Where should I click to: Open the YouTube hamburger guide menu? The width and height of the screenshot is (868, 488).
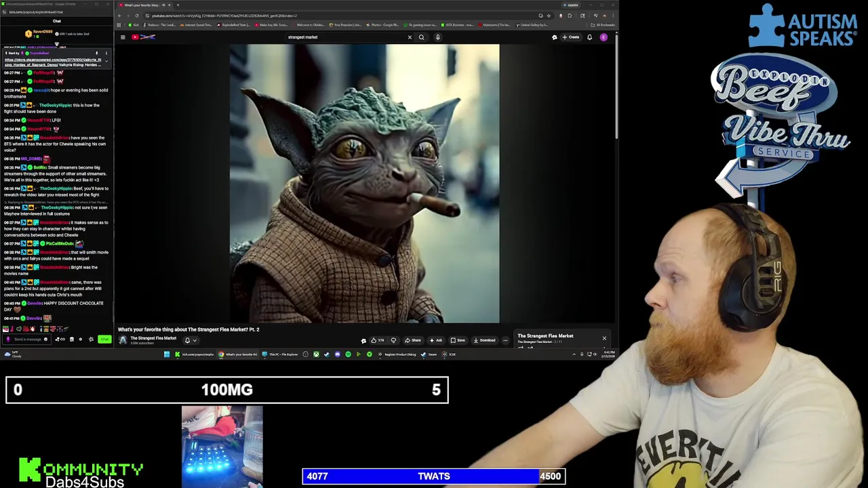click(123, 37)
